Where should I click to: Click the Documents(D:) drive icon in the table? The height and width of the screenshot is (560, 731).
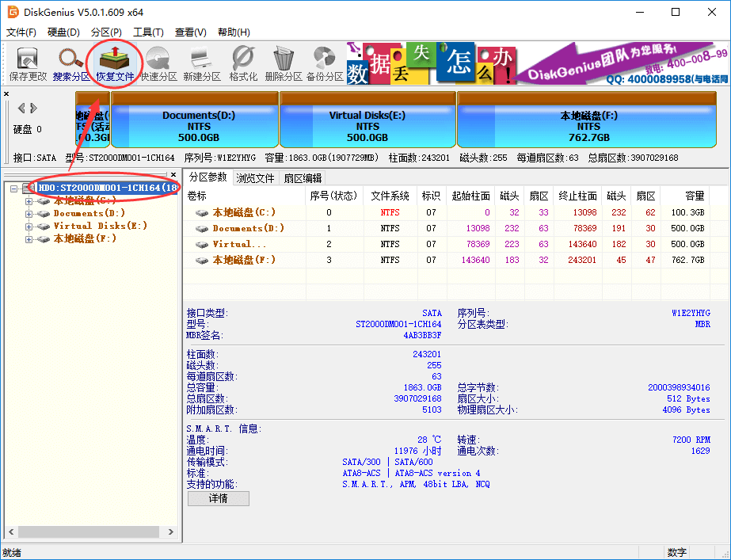coord(201,228)
